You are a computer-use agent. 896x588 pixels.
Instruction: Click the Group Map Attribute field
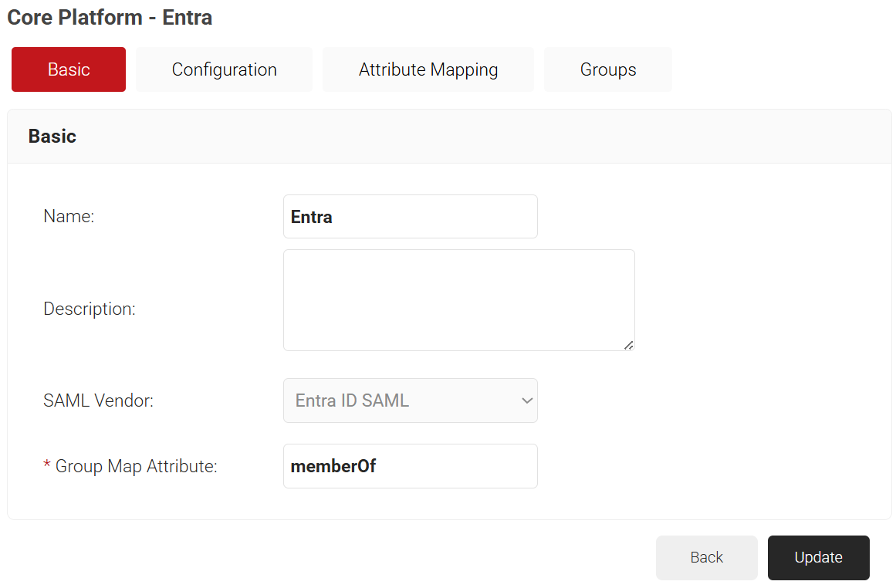tap(411, 466)
